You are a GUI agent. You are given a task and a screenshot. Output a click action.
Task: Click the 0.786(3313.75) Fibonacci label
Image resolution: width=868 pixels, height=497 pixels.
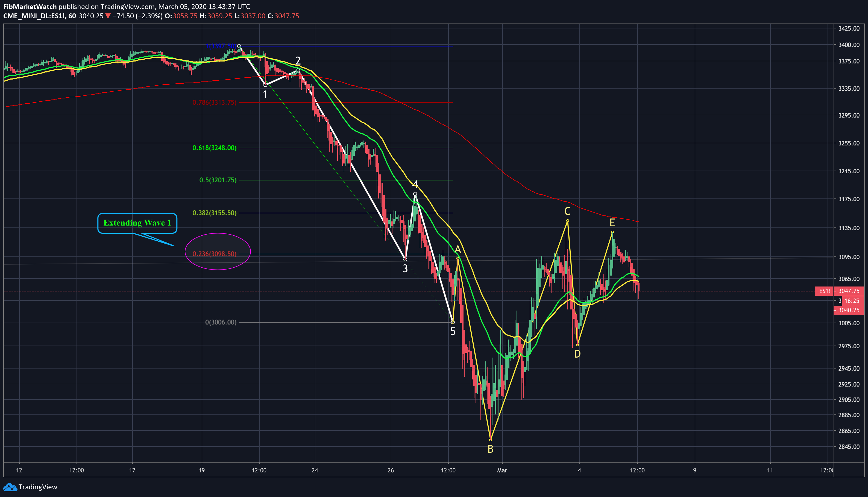pos(214,103)
